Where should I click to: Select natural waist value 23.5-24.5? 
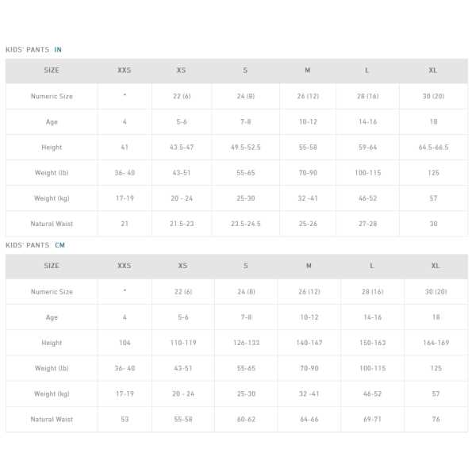245,224
